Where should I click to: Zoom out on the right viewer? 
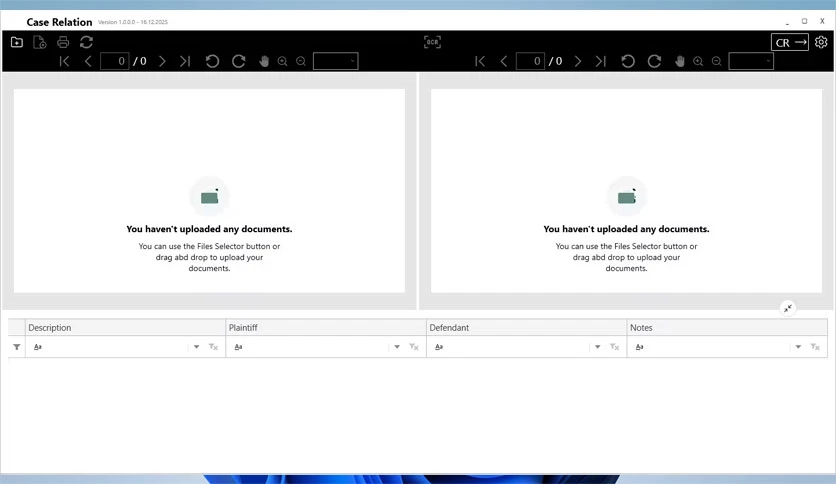click(717, 61)
